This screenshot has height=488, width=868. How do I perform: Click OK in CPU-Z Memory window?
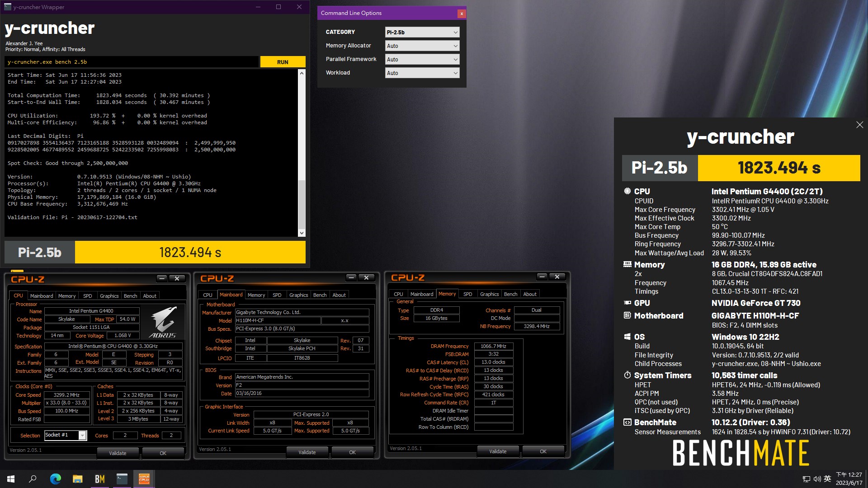tap(543, 451)
